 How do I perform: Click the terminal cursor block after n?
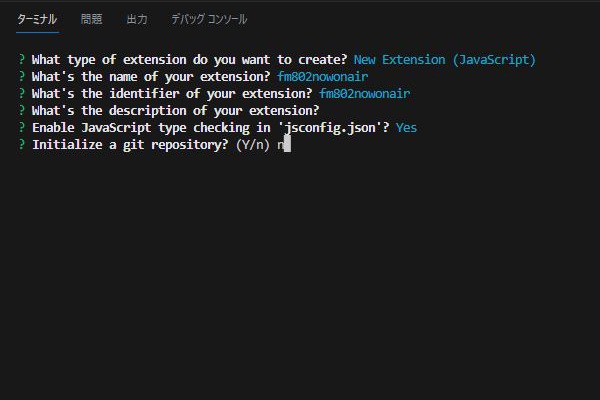coord(287,144)
